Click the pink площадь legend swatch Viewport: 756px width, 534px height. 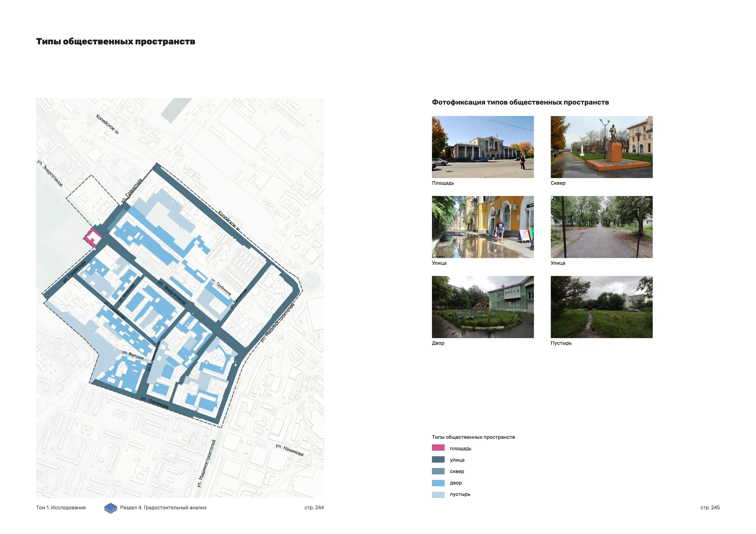(x=438, y=448)
